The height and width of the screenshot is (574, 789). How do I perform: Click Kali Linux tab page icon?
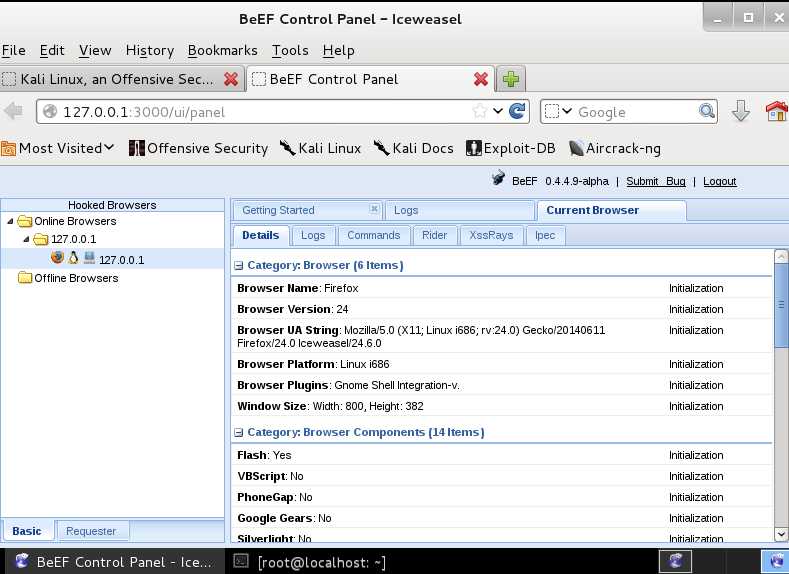pyautogui.click(x=9, y=79)
